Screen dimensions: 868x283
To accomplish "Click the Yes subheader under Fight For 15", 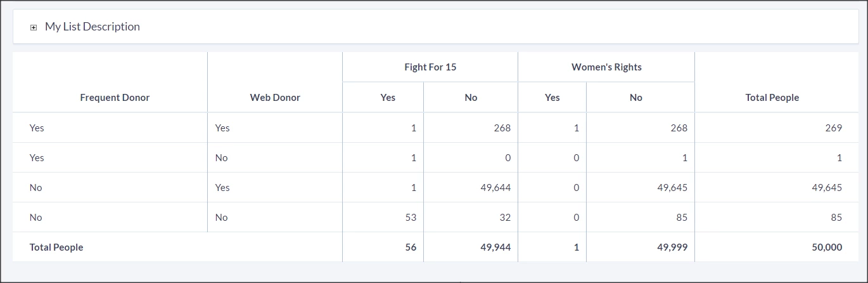I will pyautogui.click(x=388, y=98).
